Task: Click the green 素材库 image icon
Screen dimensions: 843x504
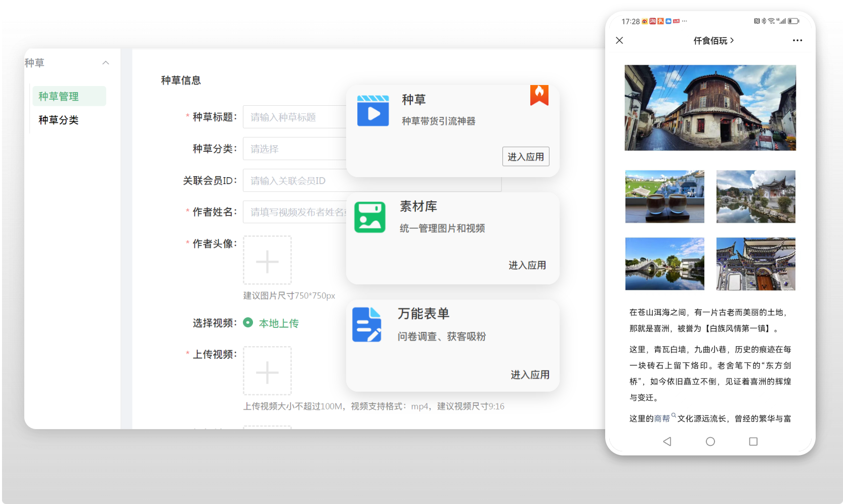Action: 370,218
